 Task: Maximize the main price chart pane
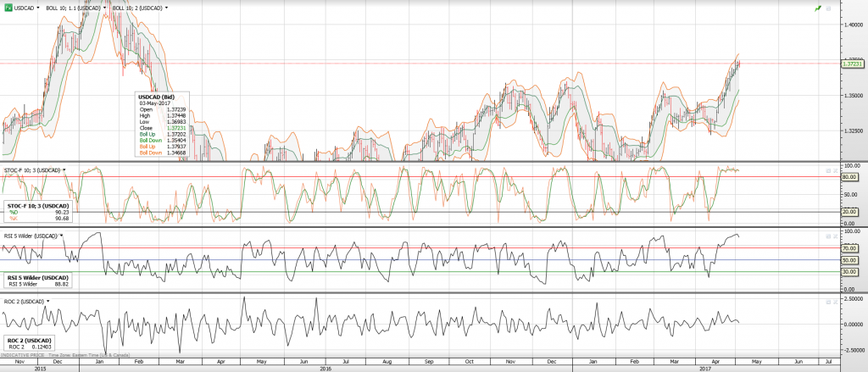tap(830, 8)
